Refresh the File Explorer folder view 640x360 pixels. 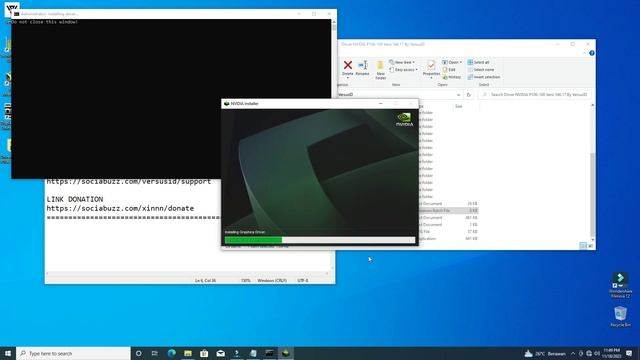(x=469, y=95)
